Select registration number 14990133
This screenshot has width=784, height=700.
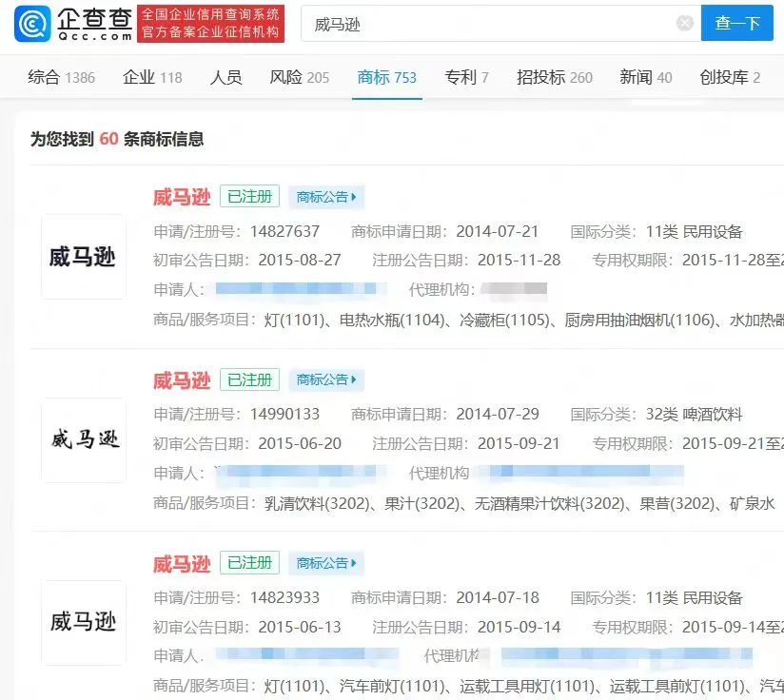pyautogui.click(x=284, y=415)
